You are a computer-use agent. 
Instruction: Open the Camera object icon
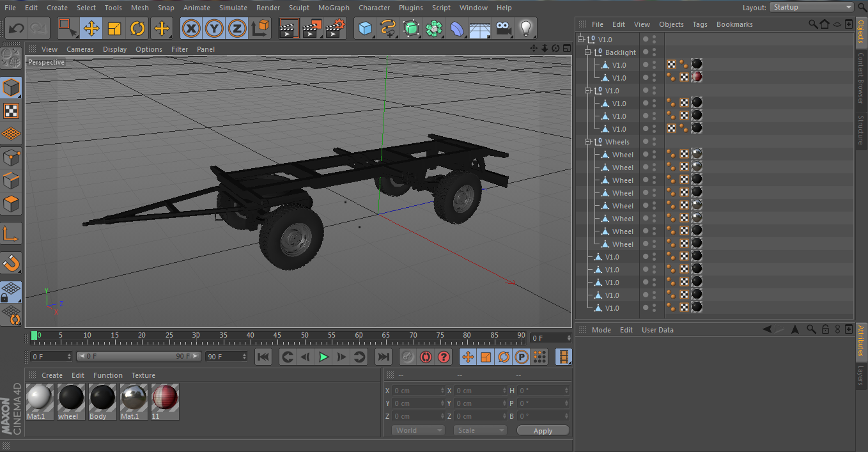503,28
